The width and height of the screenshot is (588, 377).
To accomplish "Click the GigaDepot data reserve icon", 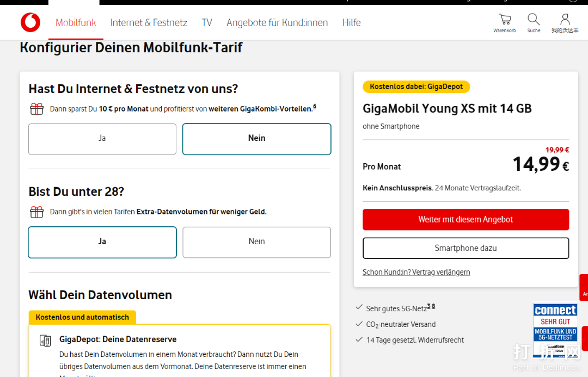I will click(45, 341).
